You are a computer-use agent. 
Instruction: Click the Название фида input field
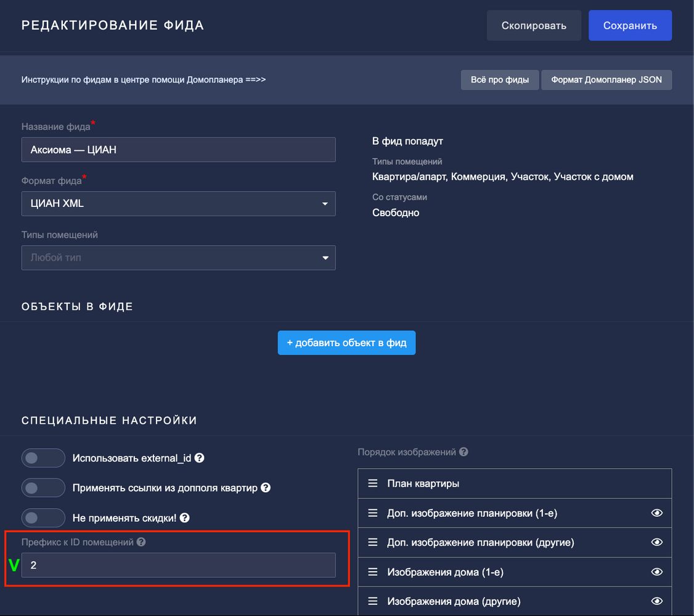click(178, 150)
